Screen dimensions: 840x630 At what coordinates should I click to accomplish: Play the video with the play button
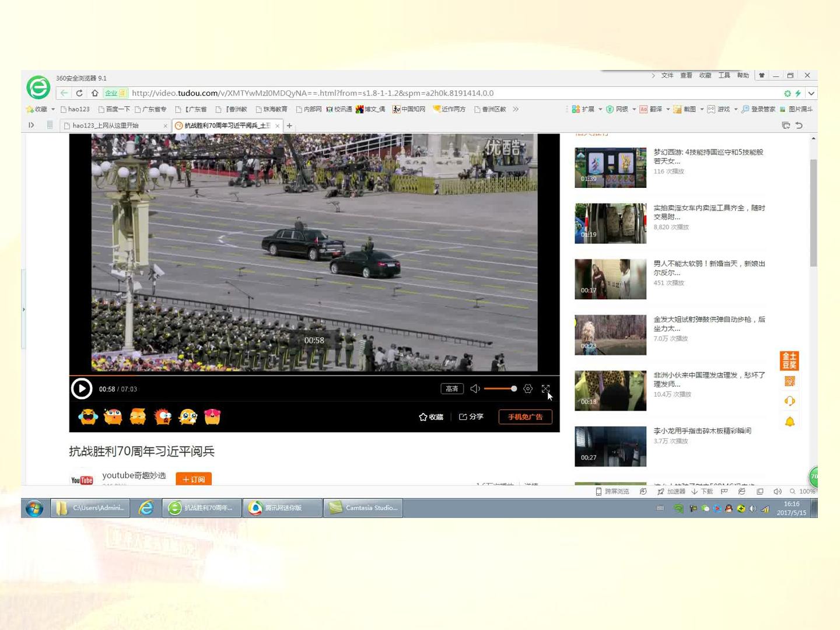coord(82,388)
